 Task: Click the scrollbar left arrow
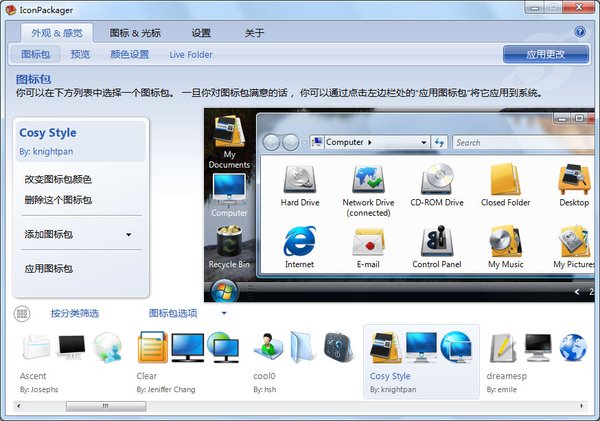tap(19, 406)
